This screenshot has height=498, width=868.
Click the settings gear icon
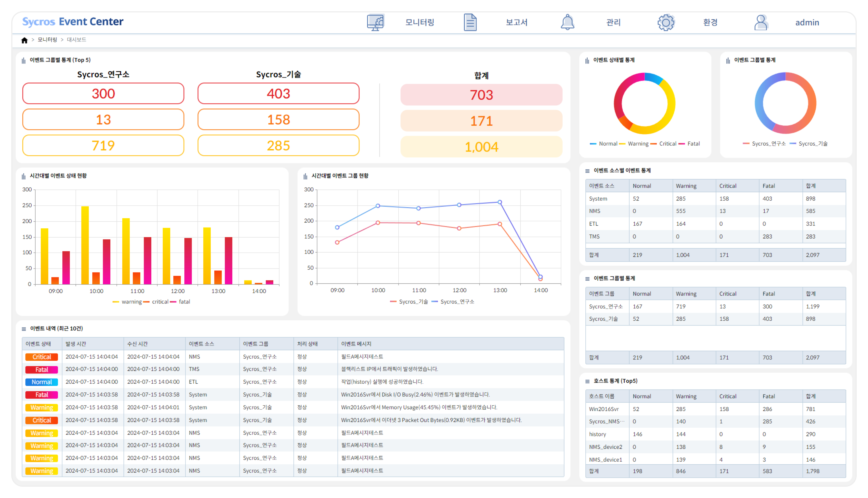pos(666,23)
